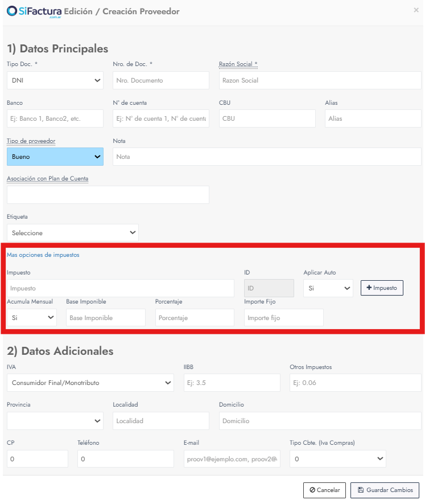Open the Etiqueta Seleccione dropdown
The width and height of the screenshot is (425, 504).
click(72, 232)
